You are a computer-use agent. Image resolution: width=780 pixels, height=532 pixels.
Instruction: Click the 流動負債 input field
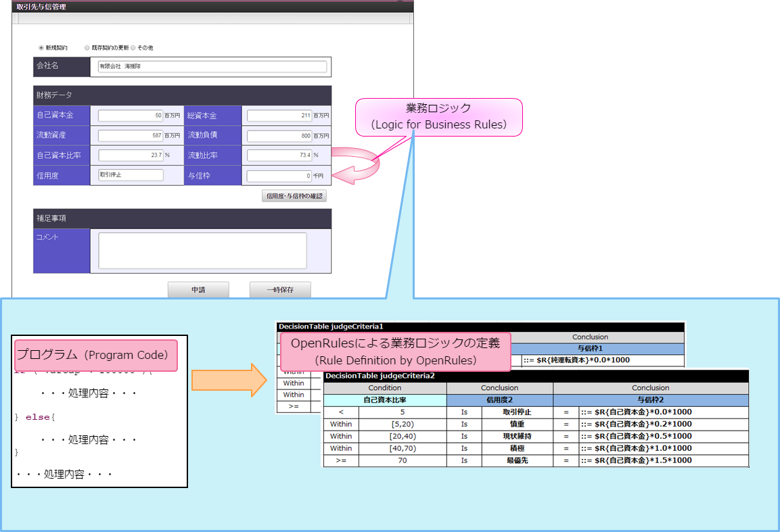click(x=279, y=135)
